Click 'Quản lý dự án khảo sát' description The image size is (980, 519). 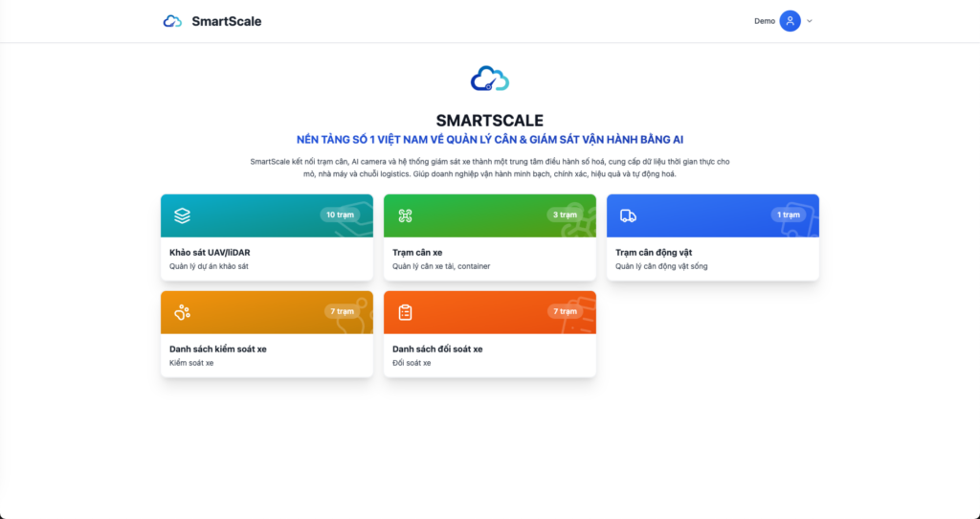[x=209, y=266]
